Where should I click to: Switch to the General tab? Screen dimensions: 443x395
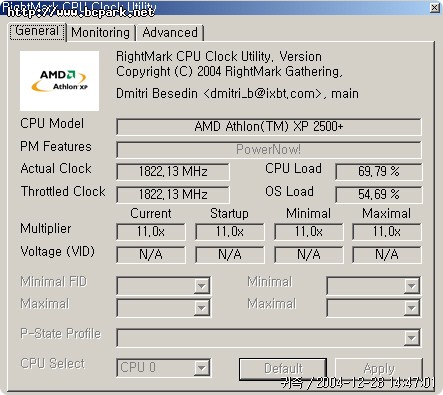tap(37, 31)
